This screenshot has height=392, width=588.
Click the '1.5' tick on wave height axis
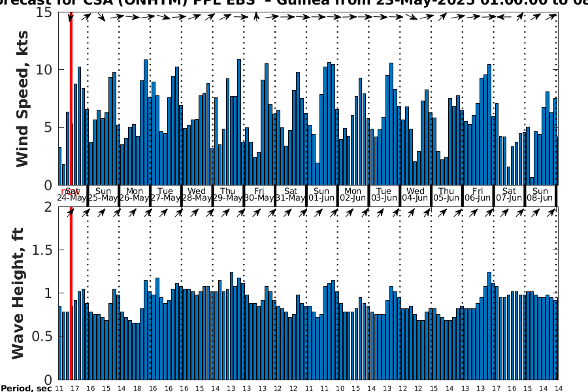[x=42, y=250]
